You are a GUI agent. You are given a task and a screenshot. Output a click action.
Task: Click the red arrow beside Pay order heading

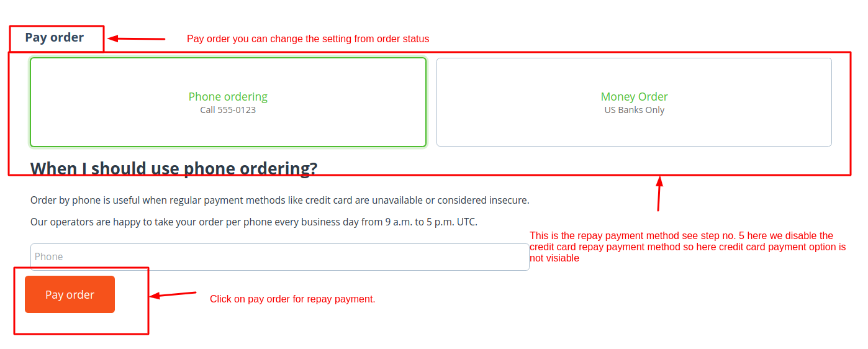[x=137, y=39]
